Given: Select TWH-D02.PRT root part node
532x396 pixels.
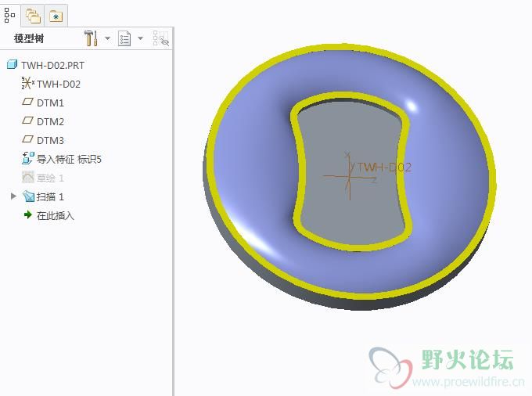Looking at the screenshot, I should 52,65.
